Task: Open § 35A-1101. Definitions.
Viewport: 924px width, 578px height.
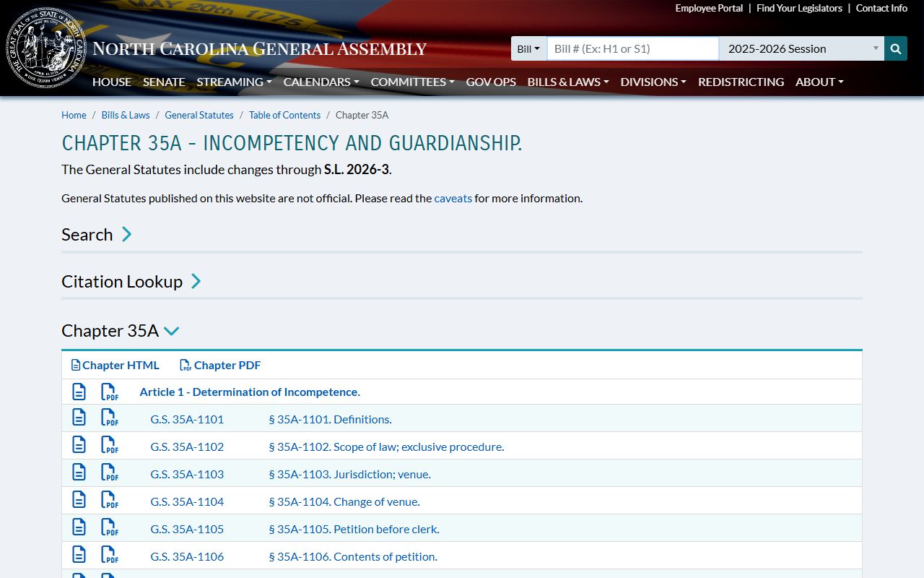Action: click(330, 419)
